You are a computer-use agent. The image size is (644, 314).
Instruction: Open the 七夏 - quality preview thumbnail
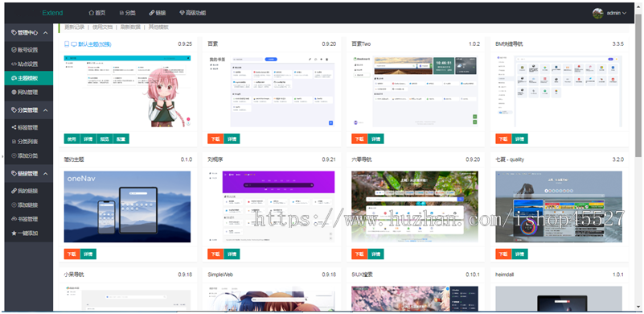click(x=559, y=207)
